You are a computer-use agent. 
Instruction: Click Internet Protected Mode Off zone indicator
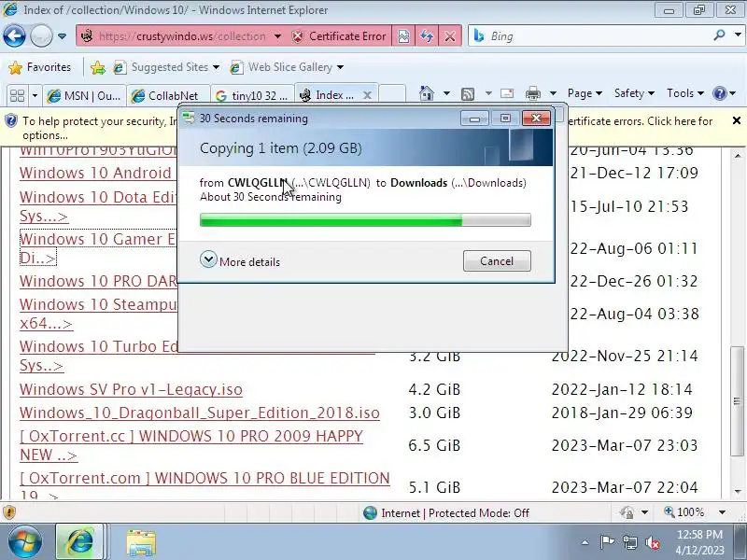(446, 512)
